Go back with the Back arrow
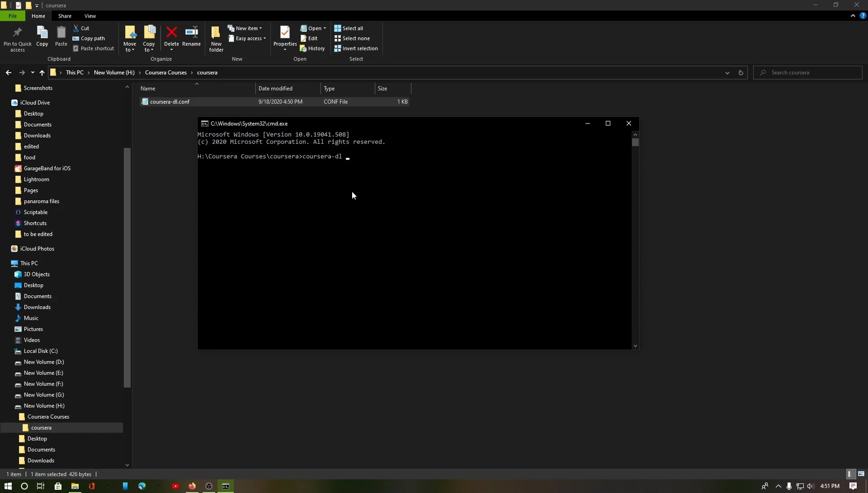This screenshot has height=493, width=868. (x=9, y=72)
